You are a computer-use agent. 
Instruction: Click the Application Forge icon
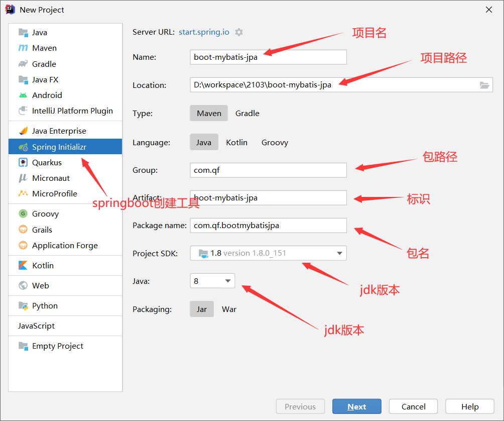(x=23, y=245)
